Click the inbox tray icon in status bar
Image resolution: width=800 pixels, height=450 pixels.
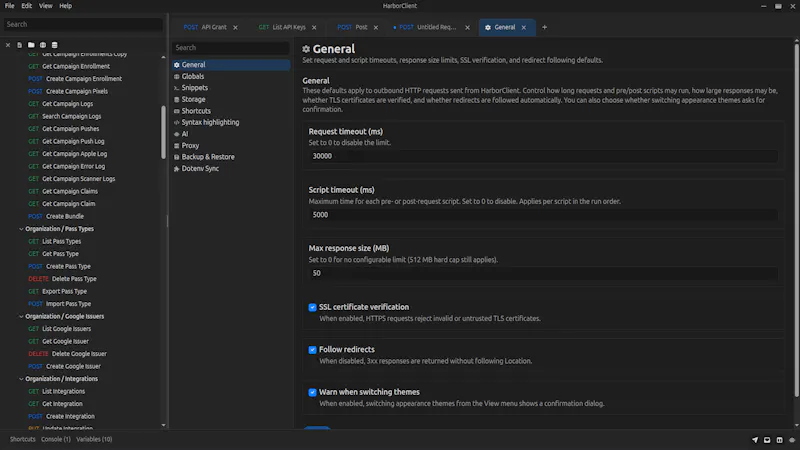click(767, 440)
